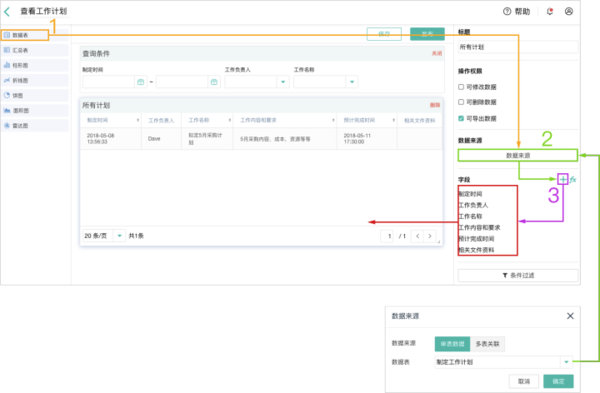The image size is (600, 393).
Task: Sort by 预计完成时间 column arrow
Action: [393, 120]
